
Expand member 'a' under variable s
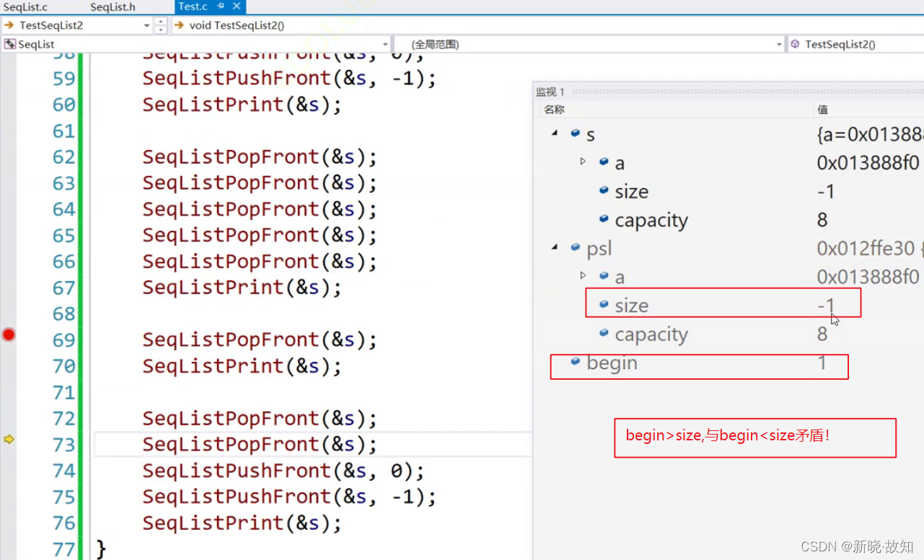pos(583,161)
